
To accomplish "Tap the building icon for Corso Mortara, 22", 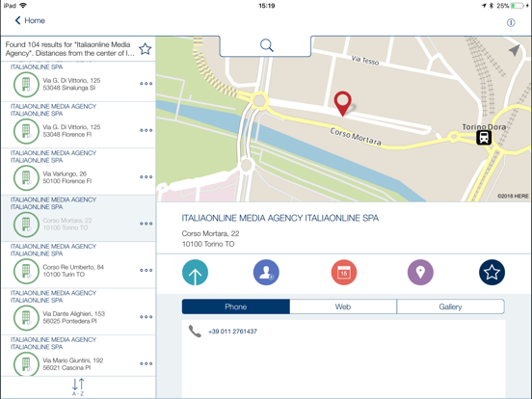I will coord(26,225).
